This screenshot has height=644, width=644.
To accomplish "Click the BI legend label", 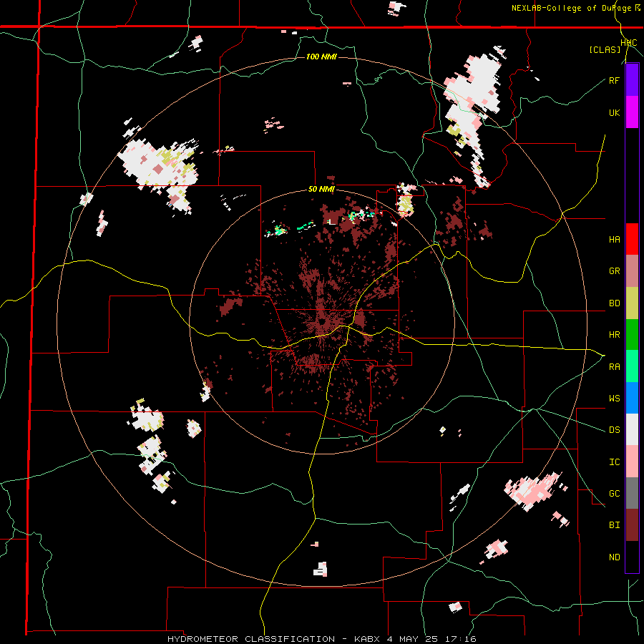I will 614,525.
